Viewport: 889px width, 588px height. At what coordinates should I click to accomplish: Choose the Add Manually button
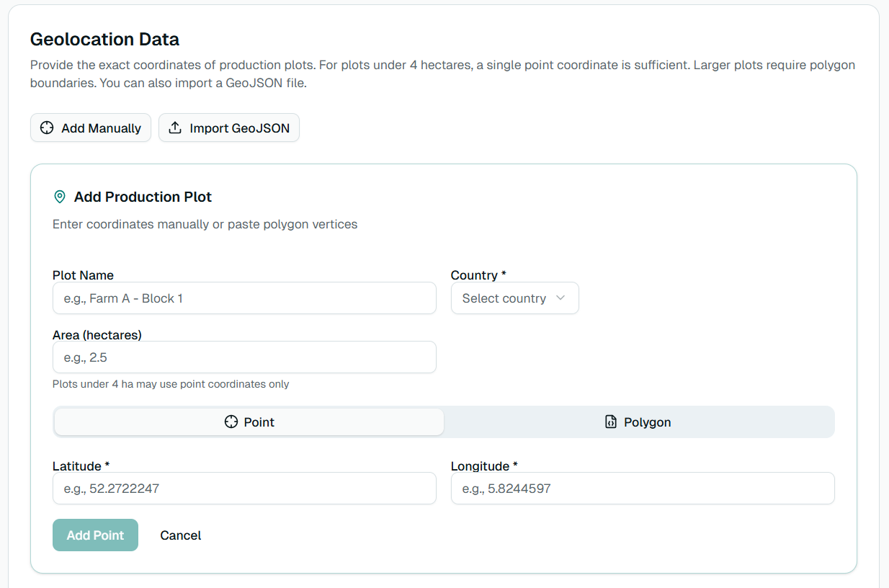(91, 128)
